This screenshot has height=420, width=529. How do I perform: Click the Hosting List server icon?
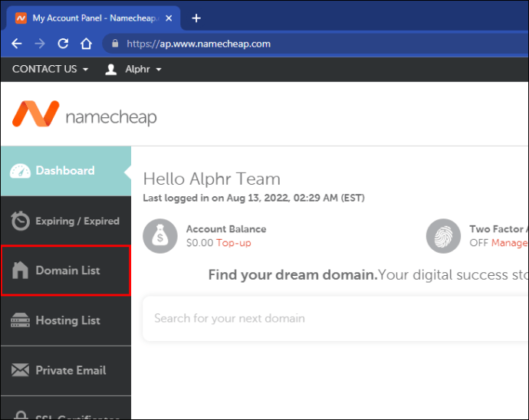20,320
